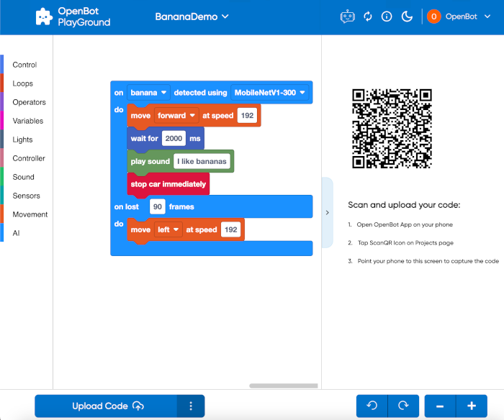Open the info help icon

coord(387,17)
